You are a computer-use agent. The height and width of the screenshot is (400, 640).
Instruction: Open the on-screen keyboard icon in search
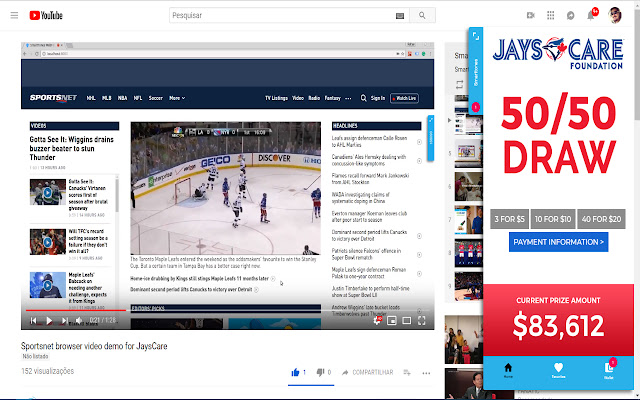(400, 16)
